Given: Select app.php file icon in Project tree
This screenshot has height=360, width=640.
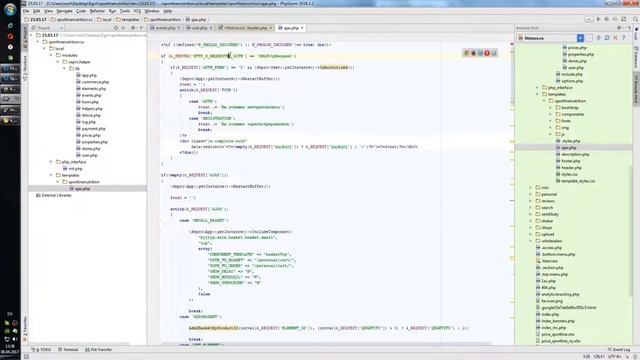Looking at the screenshot, I should [78, 75].
